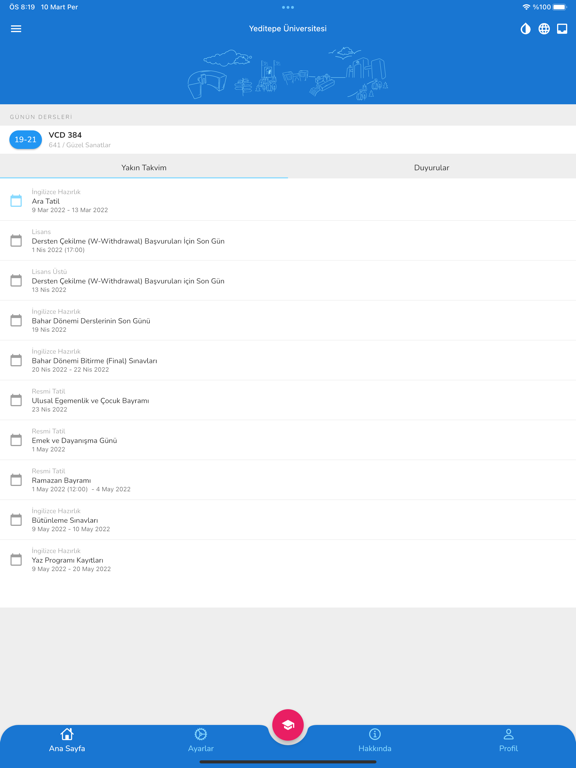Open the Profil person icon
Image resolution: width=576 pixels, height=768 pixels.
(508, 734)
